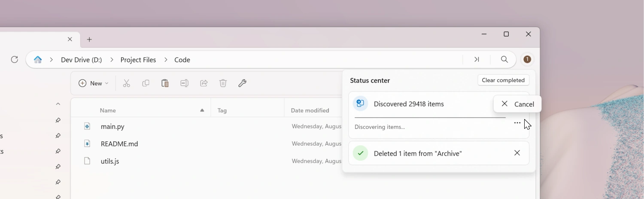Click the Delete trash icon
The width and height of the screenshot is (644, 199).
point(223,83)
